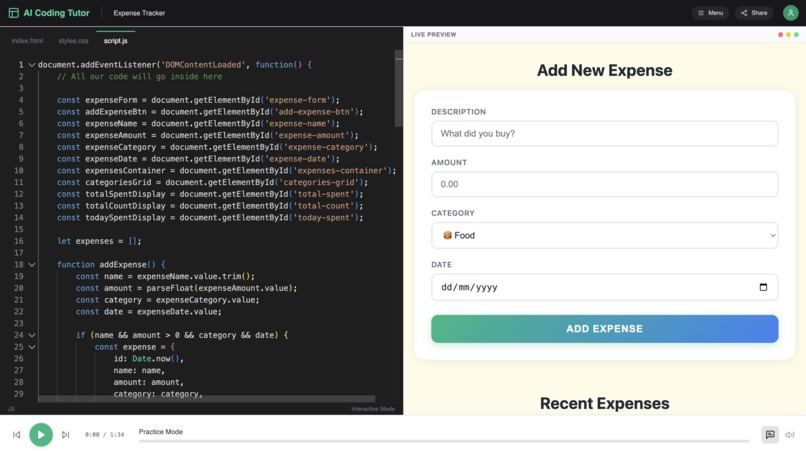Image resolution: width=806 pixels, height=454 pixels.
Task: Collapse the code fold at line 1
Action: [32, 65]
